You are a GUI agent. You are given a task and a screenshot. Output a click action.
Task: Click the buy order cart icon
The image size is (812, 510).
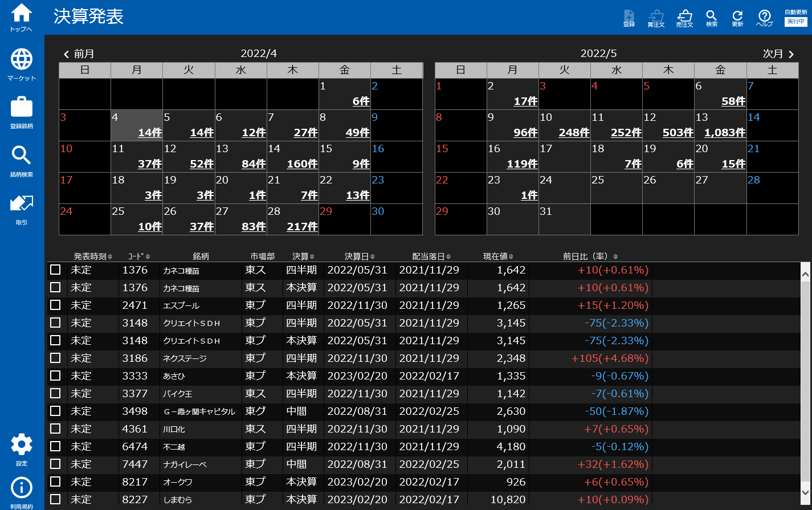click(x=656, y=18)
